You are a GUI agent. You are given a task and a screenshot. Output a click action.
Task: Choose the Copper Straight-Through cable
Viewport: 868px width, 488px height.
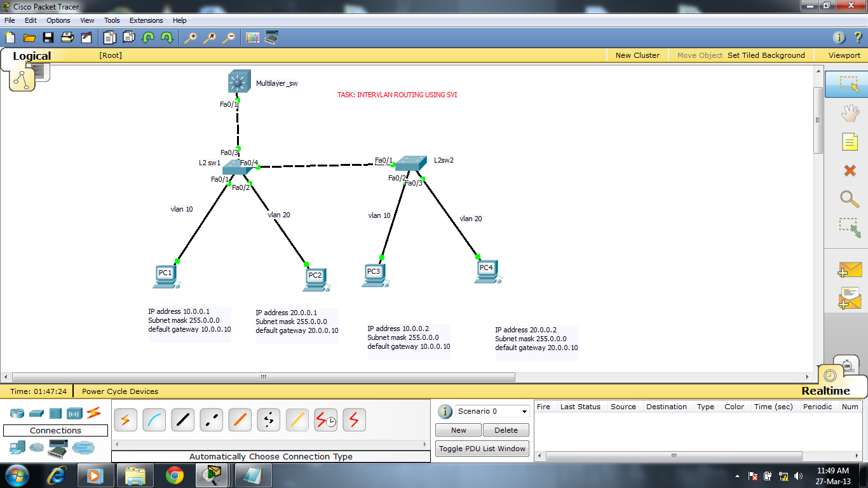pos(182,419)
